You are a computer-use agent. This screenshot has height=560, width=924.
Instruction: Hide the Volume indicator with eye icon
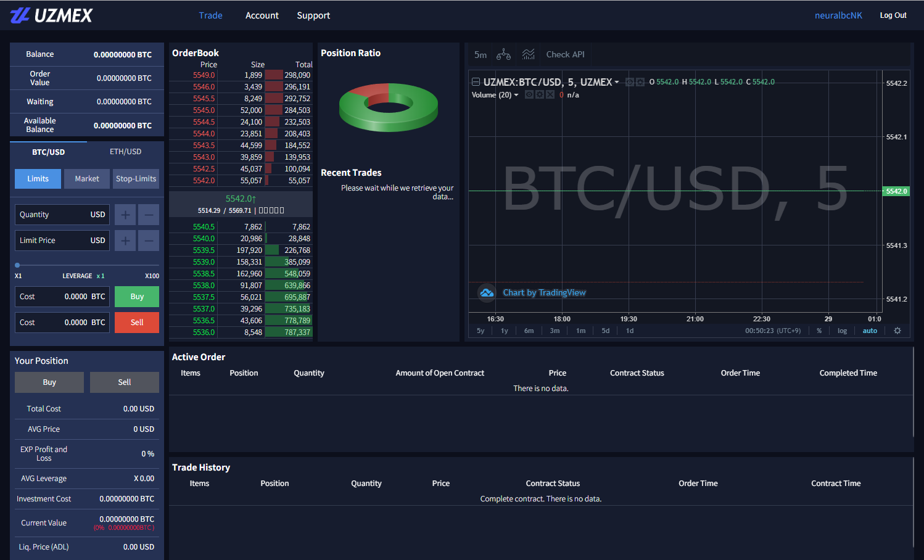(x=529, y=95)
